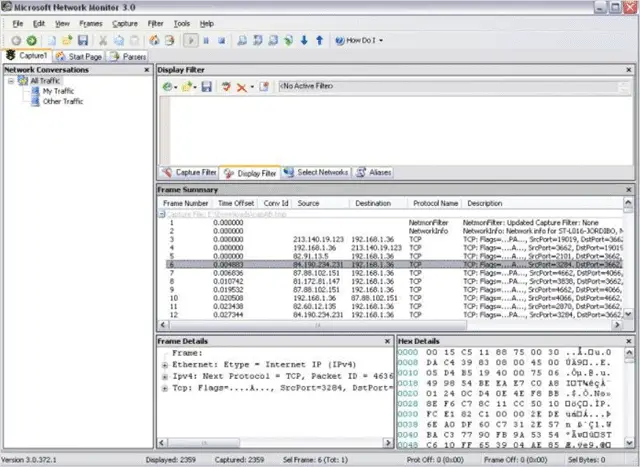Click the Frame Summary horizontal scrollbar thumb
Image resolution: width=640 pixels, height=467 pixels.
[318, 325]
